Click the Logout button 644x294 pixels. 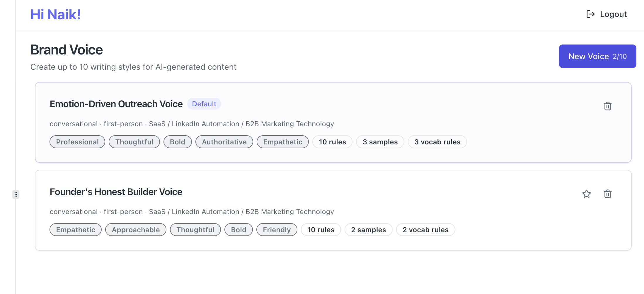[606, 14]
